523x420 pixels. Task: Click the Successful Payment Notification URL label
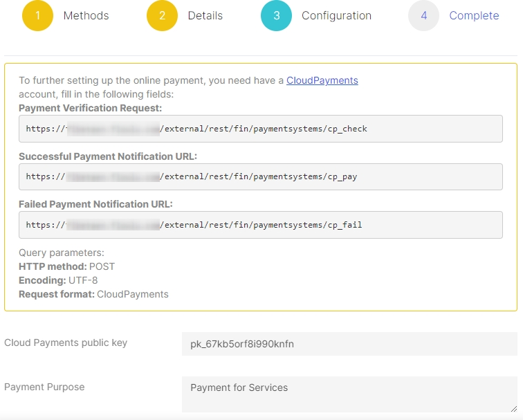click(107, 156)
